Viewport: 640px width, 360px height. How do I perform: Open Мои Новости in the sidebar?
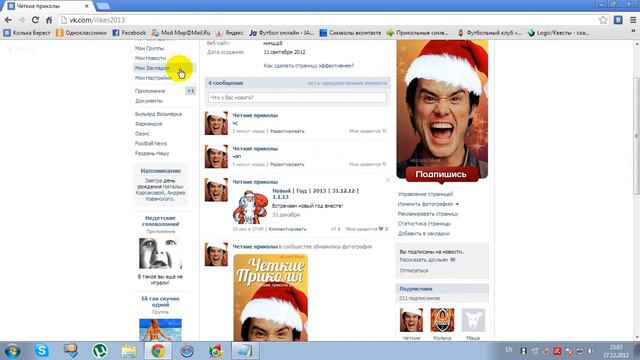point(151,58)
